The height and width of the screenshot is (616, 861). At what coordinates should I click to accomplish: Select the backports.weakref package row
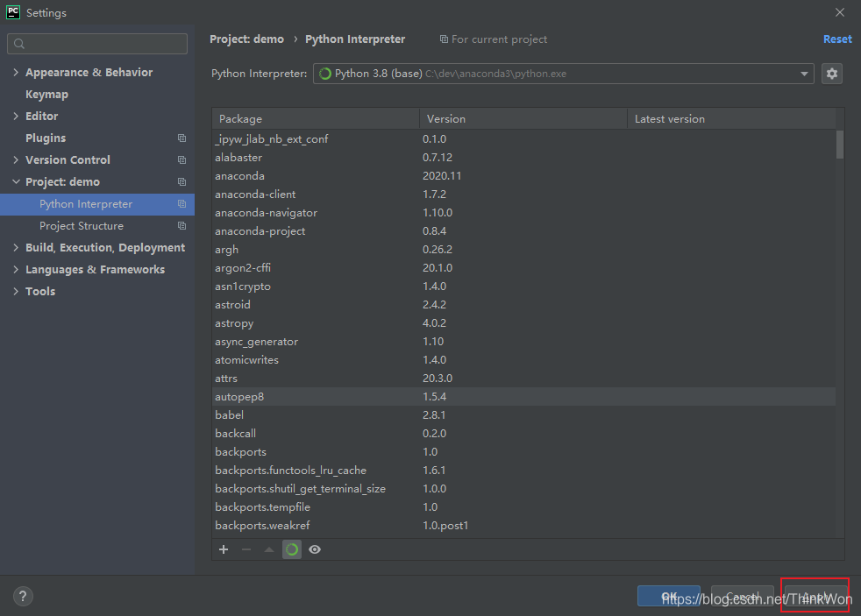coord(523,526)
